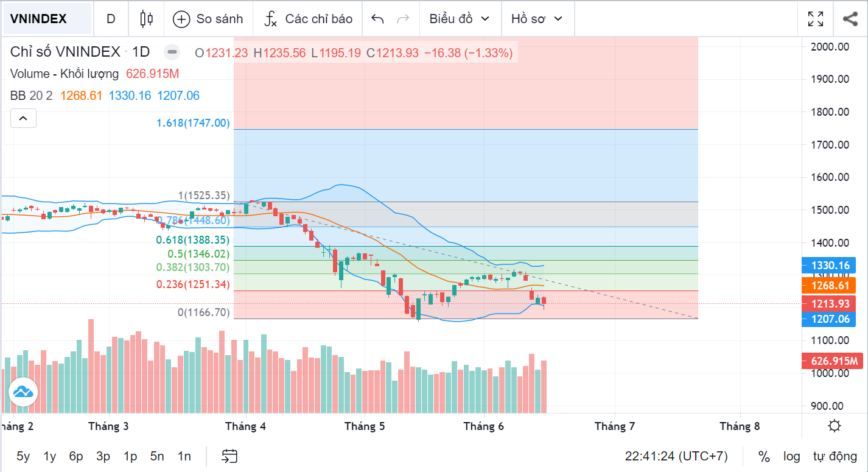Click the 1268.61 orange price tag
Screen dimensions: 868x472
point(829,286)
